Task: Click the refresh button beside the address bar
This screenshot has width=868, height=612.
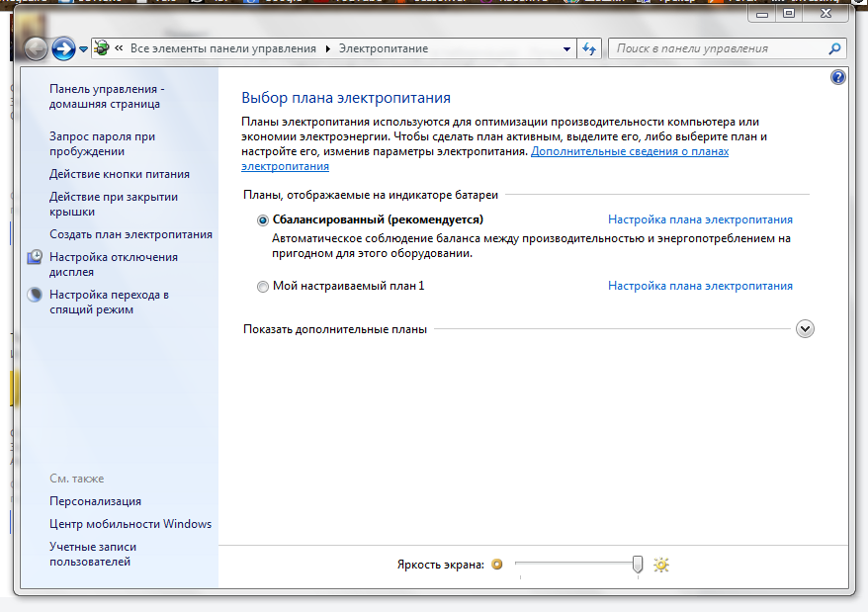Action: [590, 48]
